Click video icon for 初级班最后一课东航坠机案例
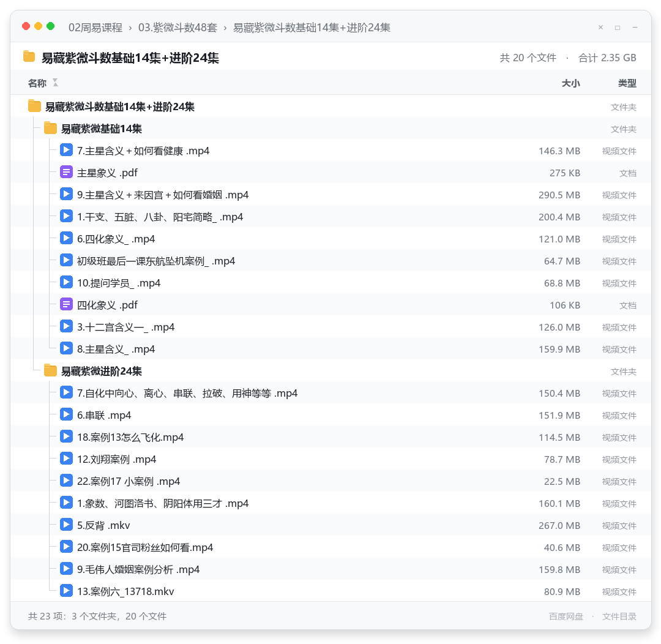The height and width of the screenshot is (644, 661). (x=66, y=260)
